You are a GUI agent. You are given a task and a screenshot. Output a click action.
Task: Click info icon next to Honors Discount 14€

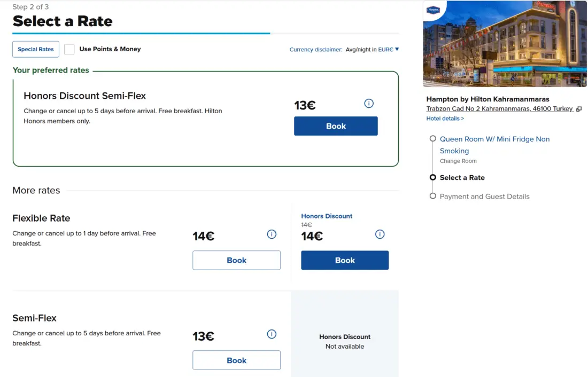[380, 234]
